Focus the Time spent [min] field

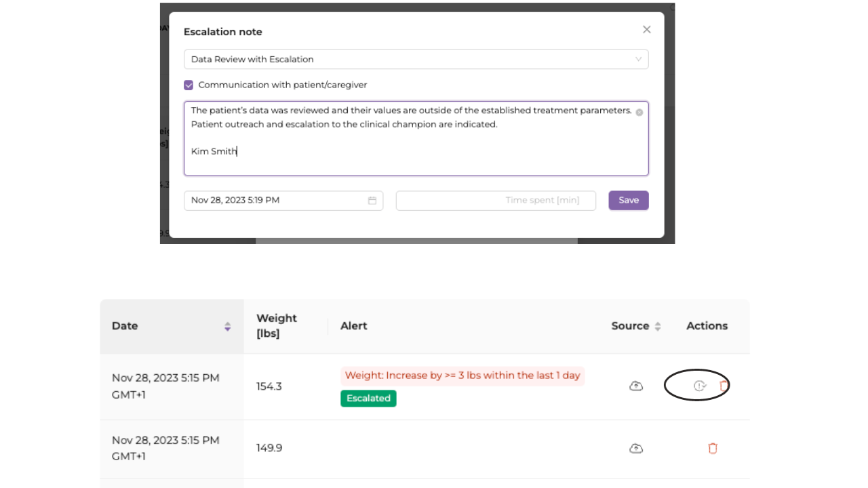[496, 201]
